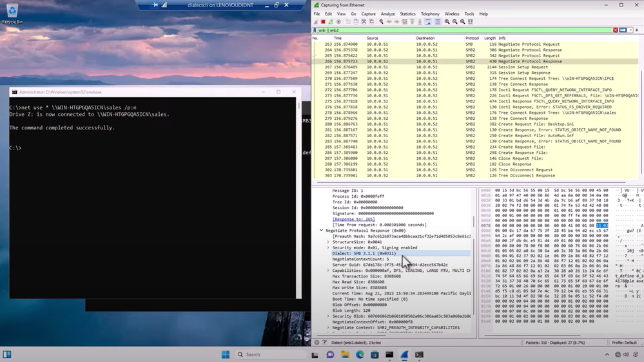Restart the current capture

coord(331,22)
